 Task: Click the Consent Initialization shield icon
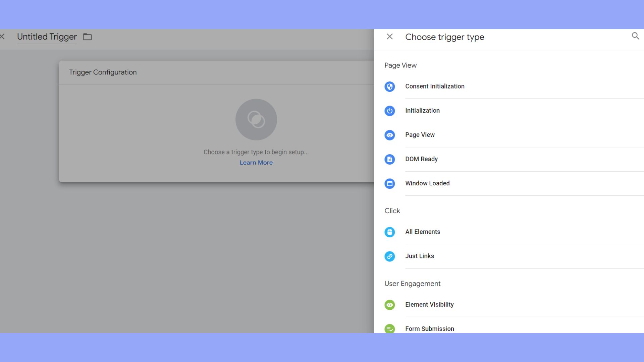389,86
